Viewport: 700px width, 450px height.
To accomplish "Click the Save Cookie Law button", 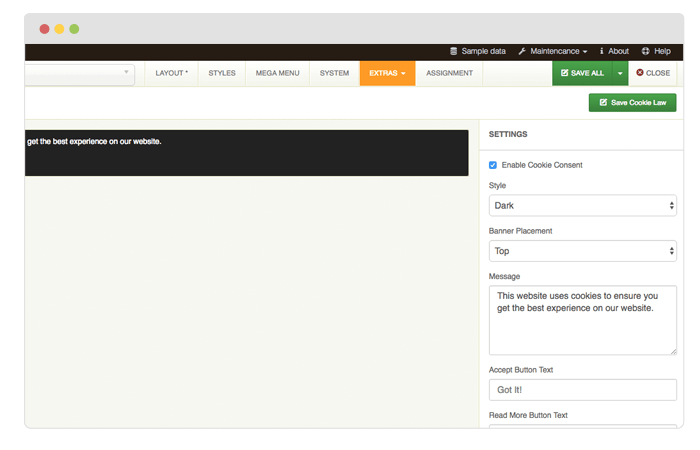I will click(632, 103).
